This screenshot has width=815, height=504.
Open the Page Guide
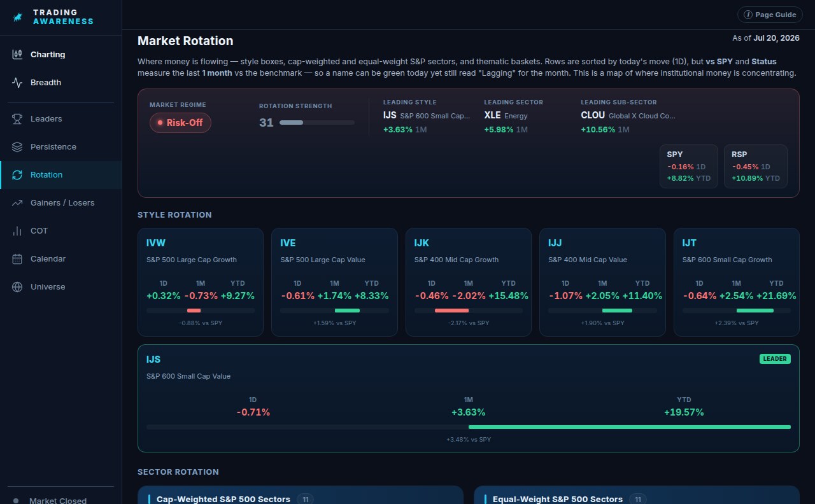point(770,15)
